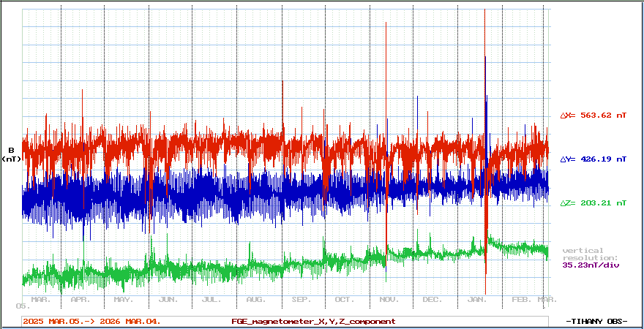Click the 05. start day label at the axis origin
The width and height of the screenshot is (644, 329).
(22, 306)
